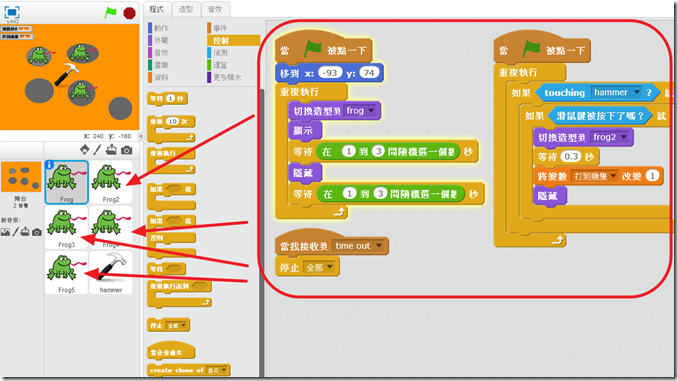Select the Frog5 sprite thumbnail
This screenshot has height=381, width=678.
(67, 273)
